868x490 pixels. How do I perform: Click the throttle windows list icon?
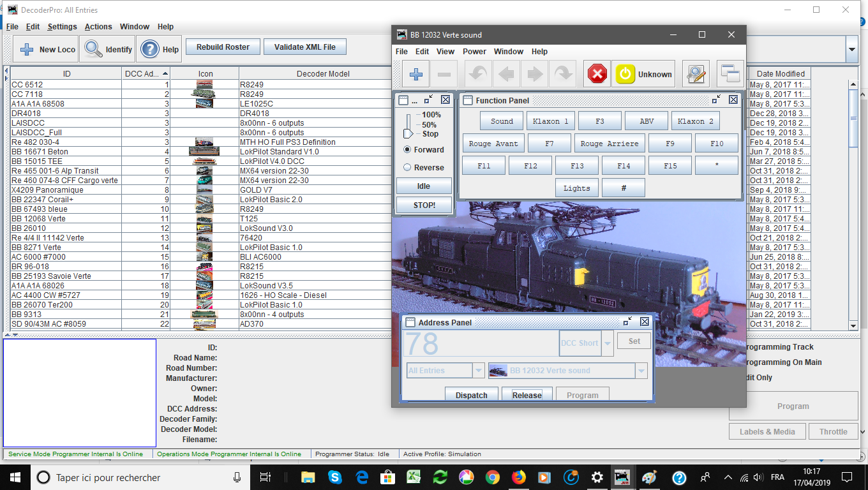(x=730, y=74)
